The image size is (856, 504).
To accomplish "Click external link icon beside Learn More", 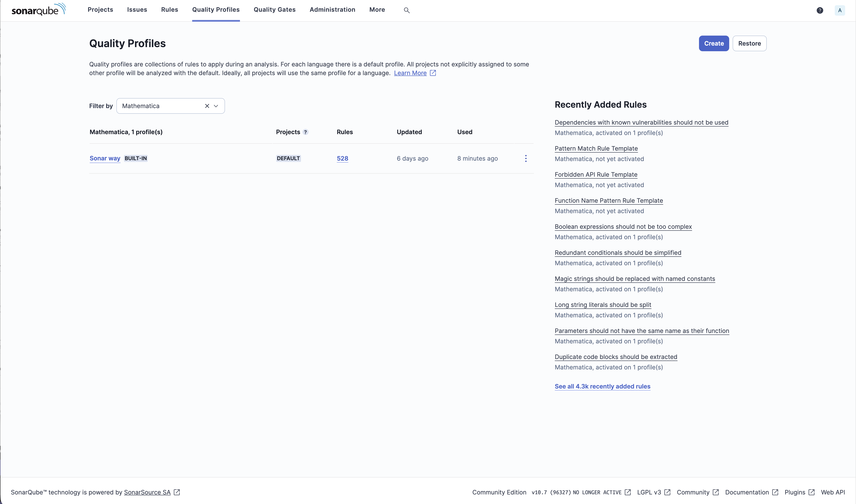I will (x=433, y=73).
